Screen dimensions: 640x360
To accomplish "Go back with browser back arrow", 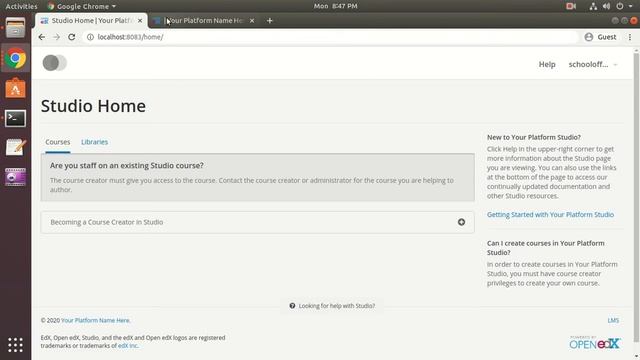I will (x=42, y=37).
